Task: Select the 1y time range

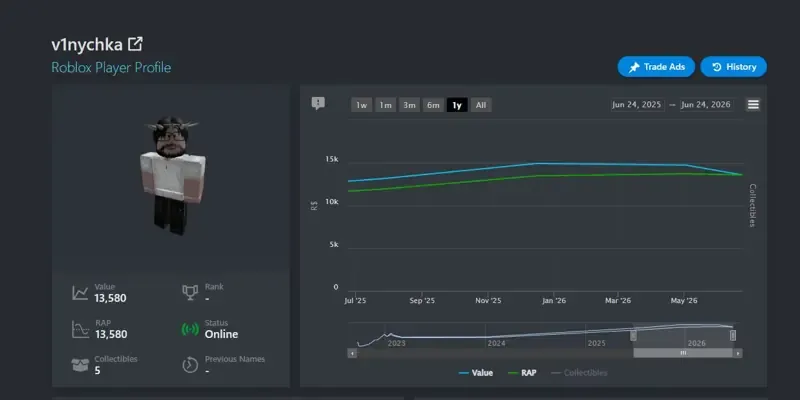Action: click(457, 105)
